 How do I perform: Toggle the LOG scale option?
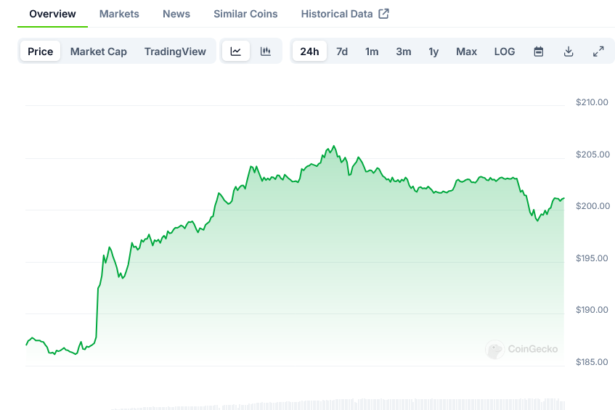click(x=505, y=51)
